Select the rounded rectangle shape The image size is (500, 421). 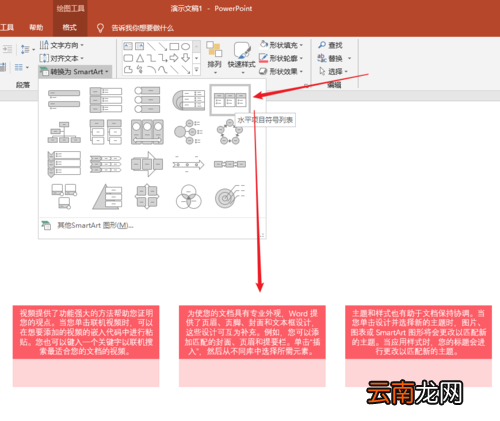pyautogui.click(x=128, y=58)
